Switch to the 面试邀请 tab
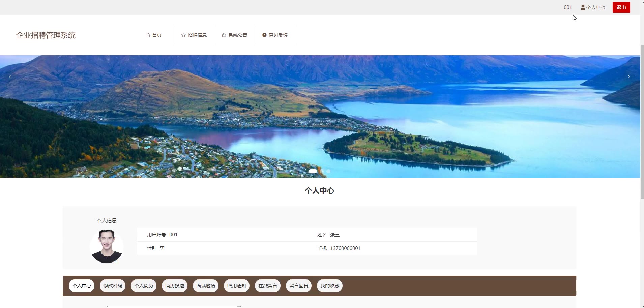 pyautogui.click(x=206, y=286)
